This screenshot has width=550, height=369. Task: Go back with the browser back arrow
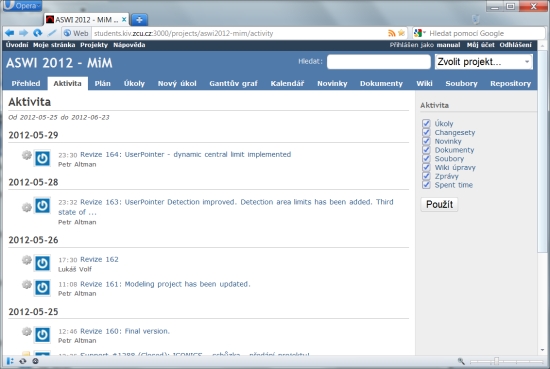[x=9, y=33]
